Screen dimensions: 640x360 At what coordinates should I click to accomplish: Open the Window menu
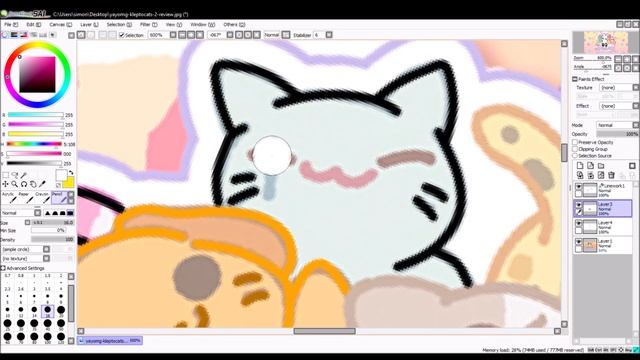[202, 24]
